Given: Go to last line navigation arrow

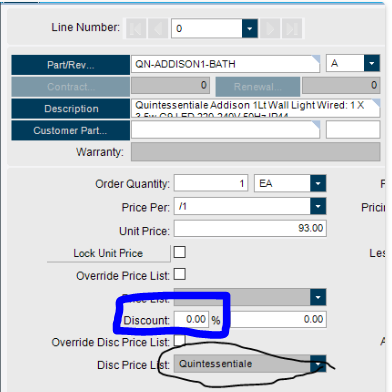Looking at the screenshot, I should click(292, 29).
